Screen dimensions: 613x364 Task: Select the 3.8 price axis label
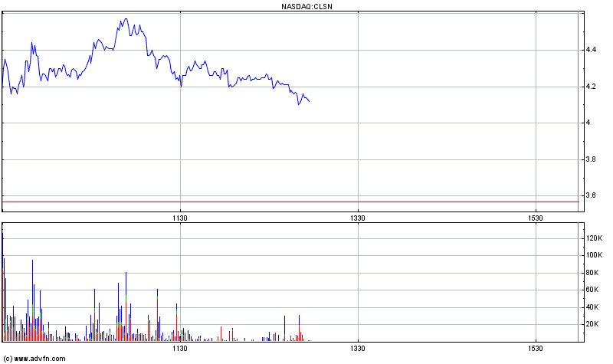591,159
